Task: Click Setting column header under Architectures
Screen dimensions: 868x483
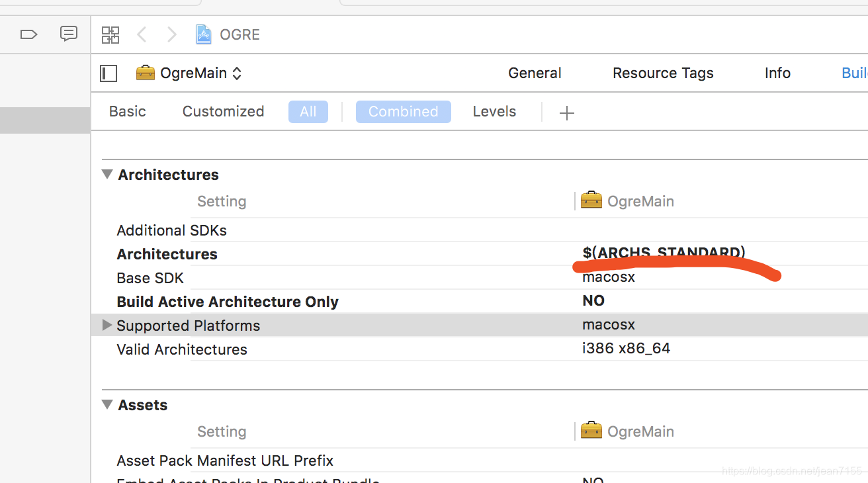Action: (222, 201)
